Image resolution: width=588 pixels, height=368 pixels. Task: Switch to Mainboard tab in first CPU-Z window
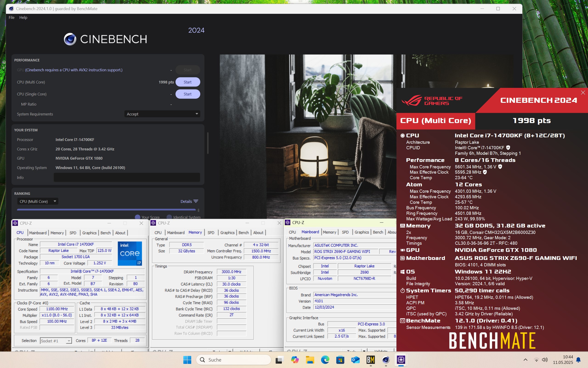pos(38,233)
